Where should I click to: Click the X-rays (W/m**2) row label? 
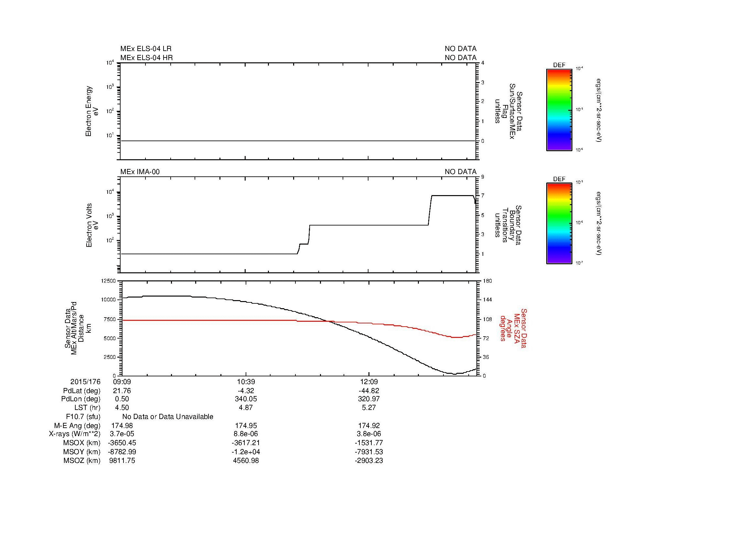point(75,434)
